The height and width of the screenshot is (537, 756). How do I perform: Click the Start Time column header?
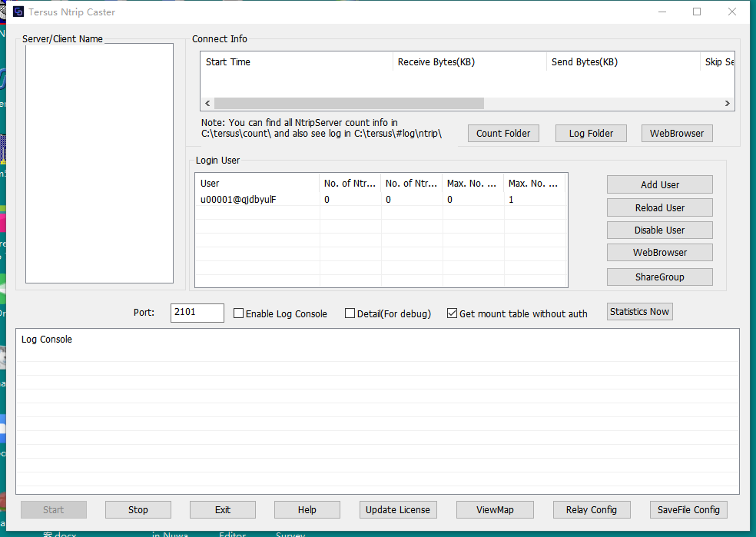pyautogui.click(x=297, y=61)
